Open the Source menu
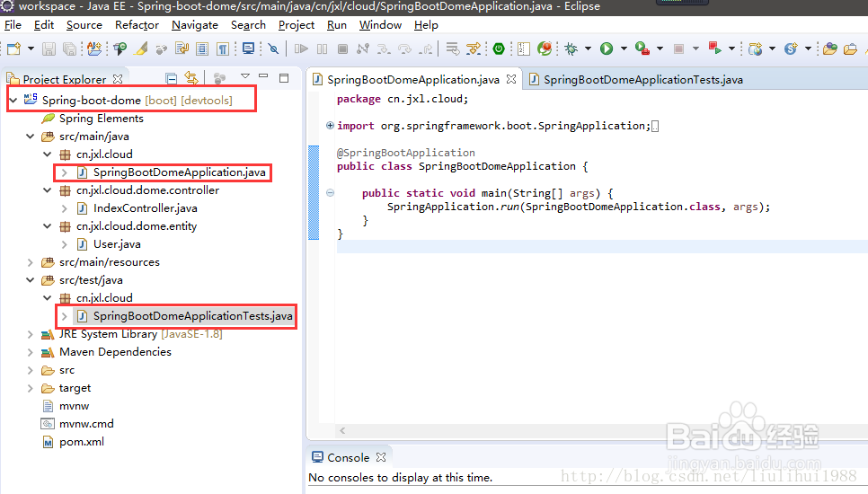The image size is (868, 494). [x=84, y=25]
